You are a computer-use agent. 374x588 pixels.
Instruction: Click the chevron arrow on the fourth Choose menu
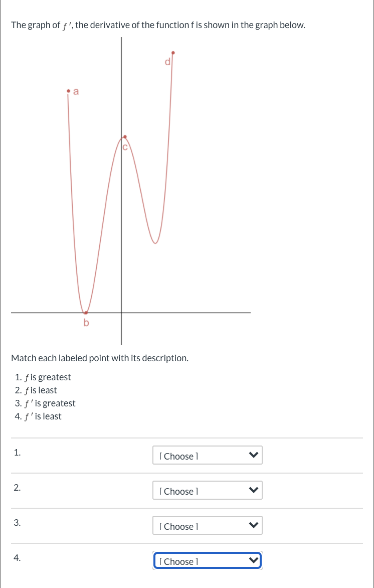(253, 560)
